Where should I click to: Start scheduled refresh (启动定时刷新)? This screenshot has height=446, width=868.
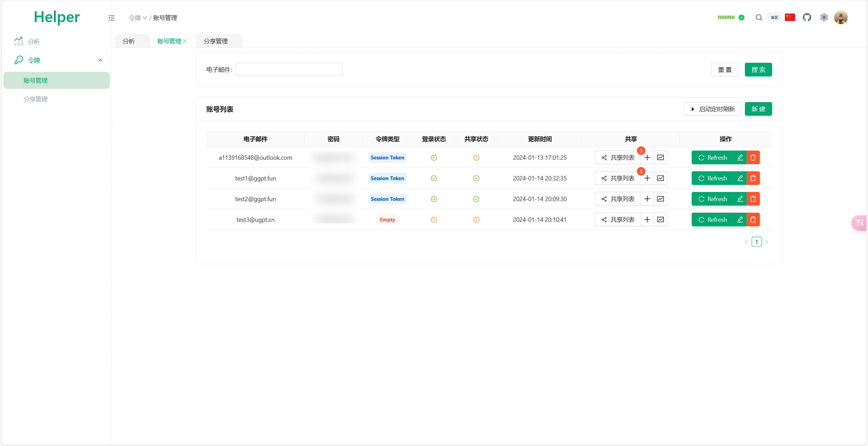tap(712, 109)
